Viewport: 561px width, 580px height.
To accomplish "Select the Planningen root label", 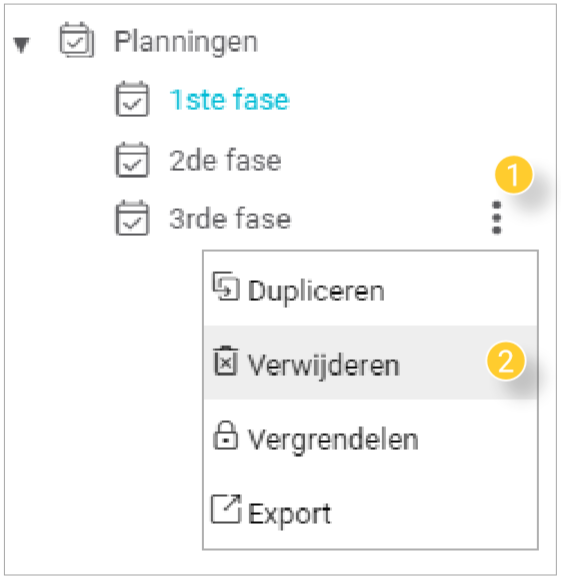I will point(186,43).
